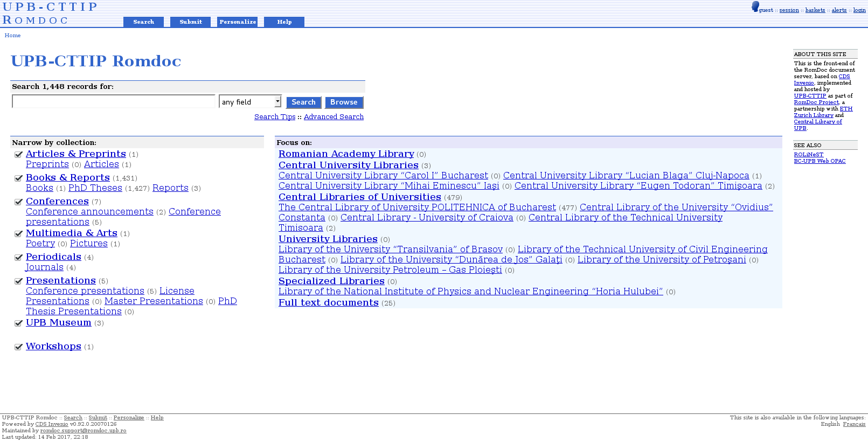868x442 pixels.
Task: Open the 'any field' search dropdown
Action: pos(250,102)
